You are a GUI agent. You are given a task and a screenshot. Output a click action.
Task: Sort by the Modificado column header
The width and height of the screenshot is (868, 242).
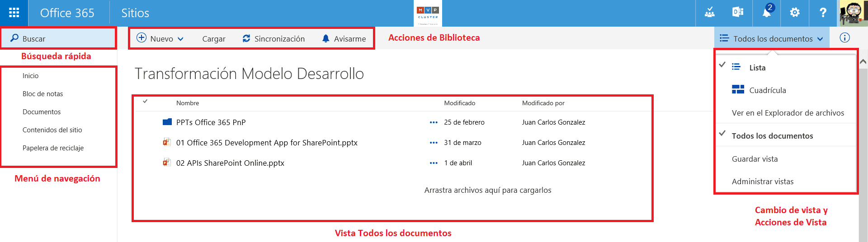point(460,103)
